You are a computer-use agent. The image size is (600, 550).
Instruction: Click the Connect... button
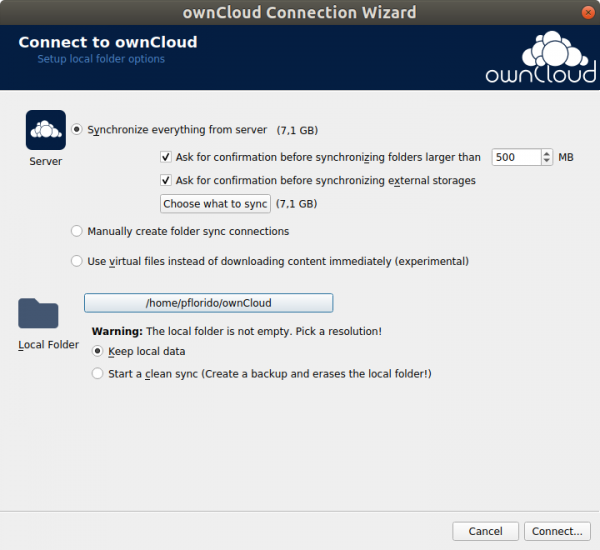pyautogui.click(x=557, y=531)
